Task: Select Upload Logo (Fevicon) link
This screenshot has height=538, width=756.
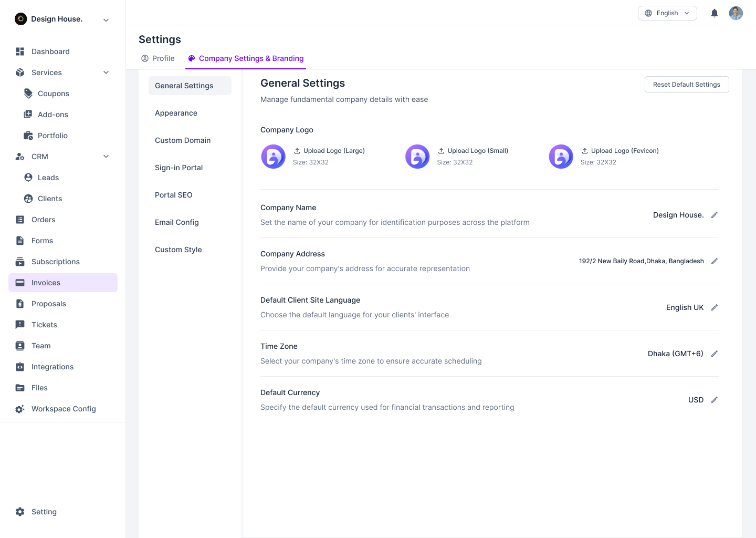Action: [625, 151]
